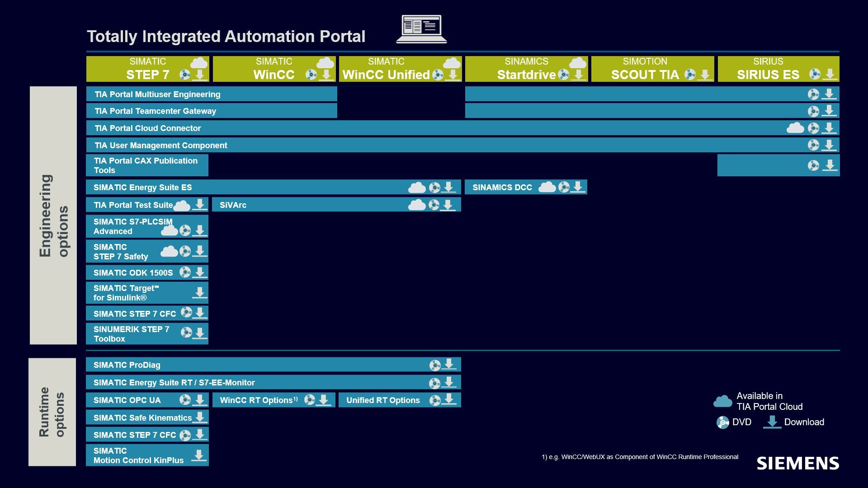The width and height of the screenshot is (868, 488).
Task: Click the download icon in Safe Kinematics box
Action: coord(199,418)
